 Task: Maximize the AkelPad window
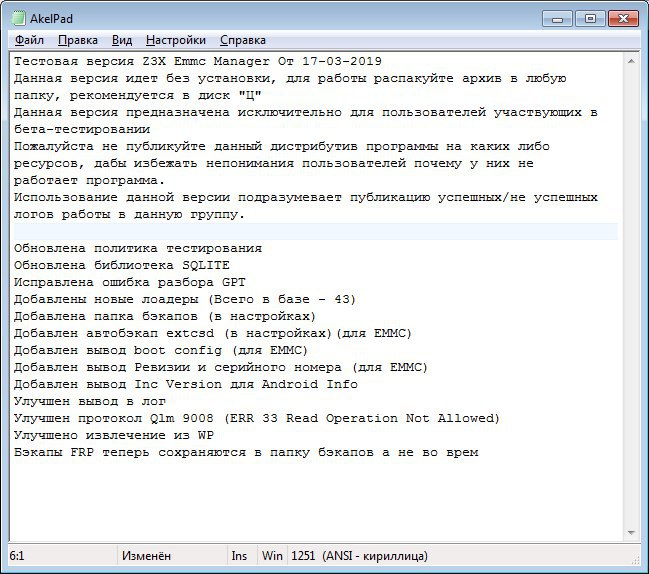[591, 19]
